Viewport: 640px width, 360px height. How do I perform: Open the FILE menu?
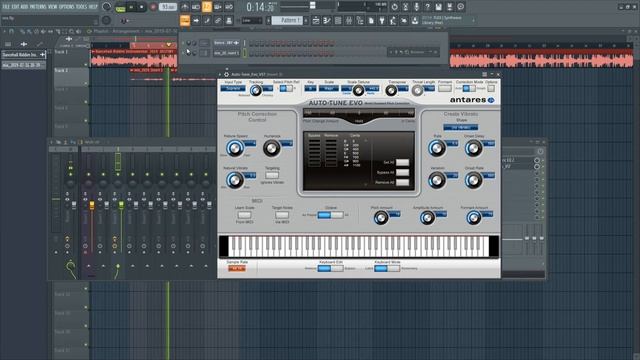click(6, 7)
